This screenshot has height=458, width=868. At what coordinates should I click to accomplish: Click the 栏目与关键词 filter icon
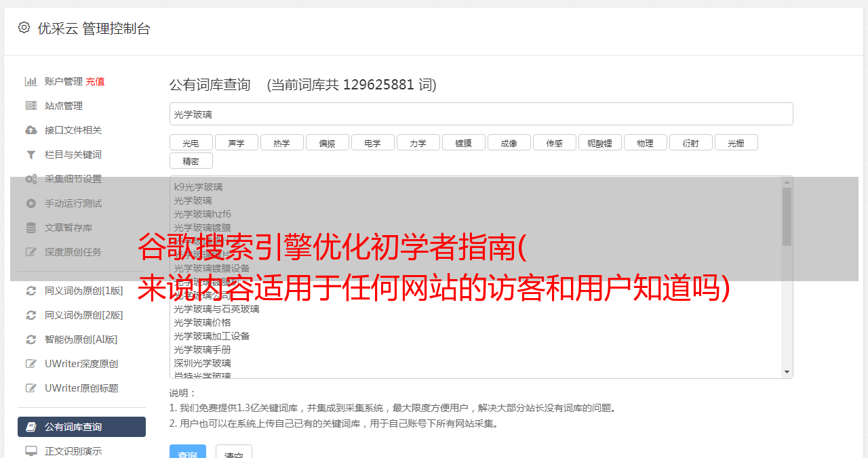[31, 154]
